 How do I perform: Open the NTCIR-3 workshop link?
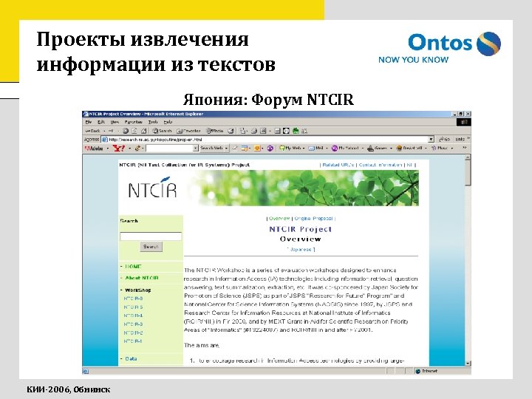point(133,324)
